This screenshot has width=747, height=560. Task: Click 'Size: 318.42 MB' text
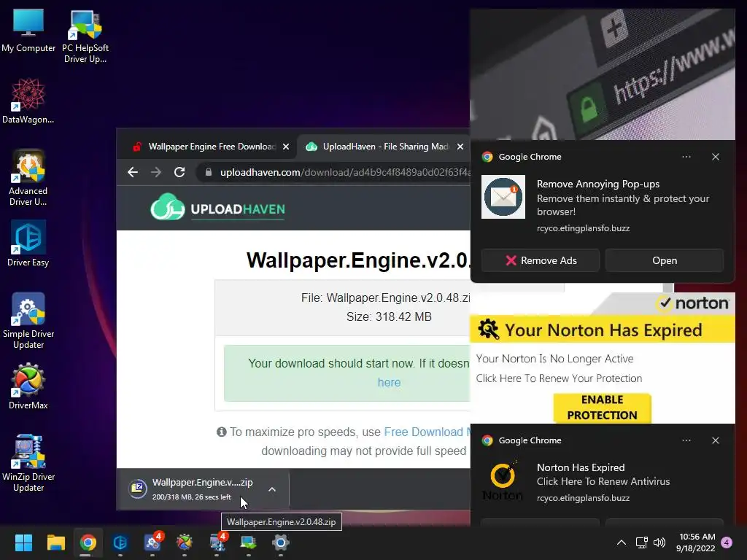click(389, 316)
